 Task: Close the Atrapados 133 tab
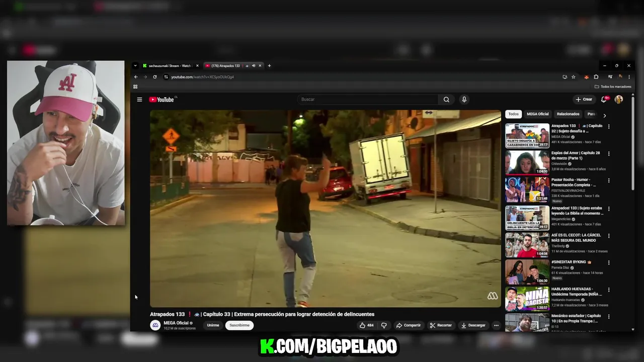260,66
